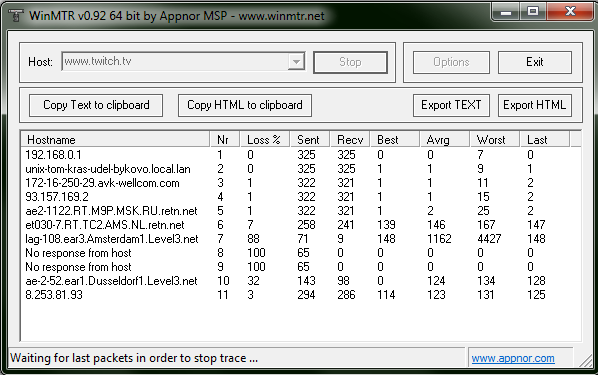Image resolution: width=598 pixels, height=375 pixels.
Task: Click the Worst column header
Action: pos(495,140)
